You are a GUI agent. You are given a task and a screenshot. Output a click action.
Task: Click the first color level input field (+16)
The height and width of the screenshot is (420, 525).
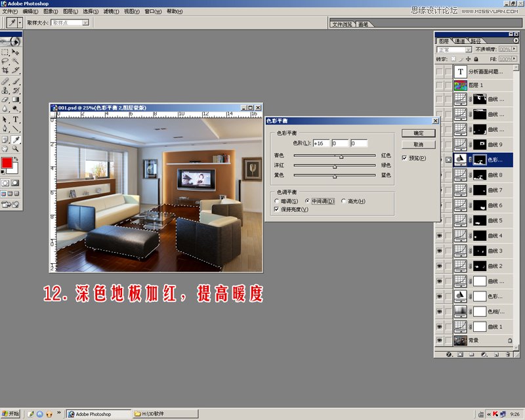click(321, 143)
